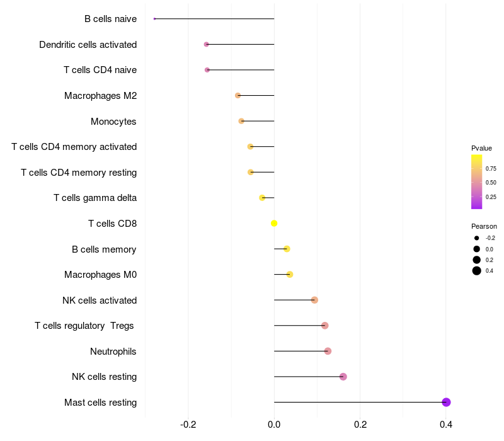Click the Monocytes axis label
This screenshot has height=441, width=504.
pyautogui.click(x=113, y=122)
